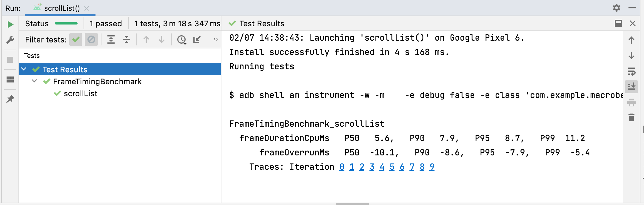Toggle Show Passed tests filter

tap(76, 39)
